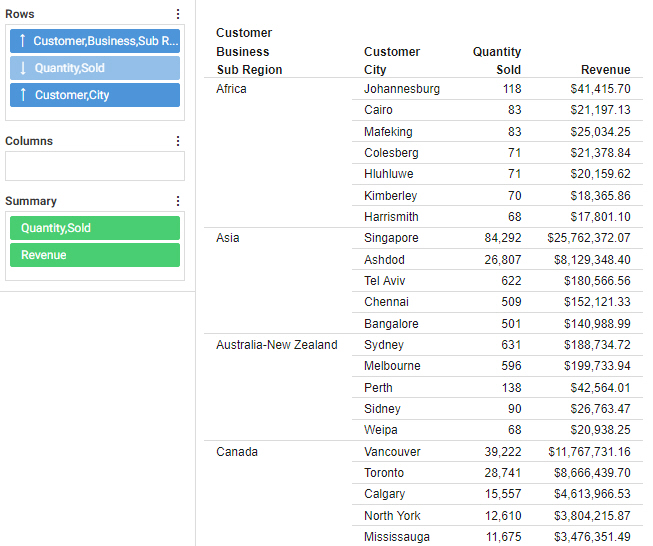The width and height of the screenshot is (653, 546).
Task: Toggle sort arrow on Customer,City pill
Action: pos(23,95)
